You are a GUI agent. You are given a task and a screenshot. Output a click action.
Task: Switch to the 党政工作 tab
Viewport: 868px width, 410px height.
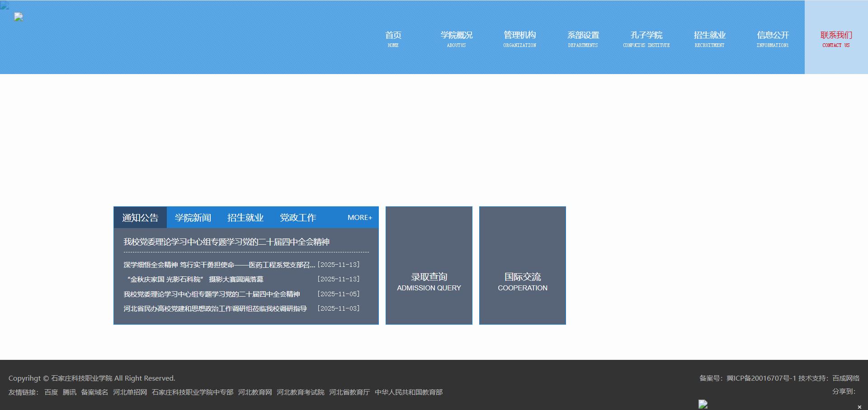coord(298,218)
